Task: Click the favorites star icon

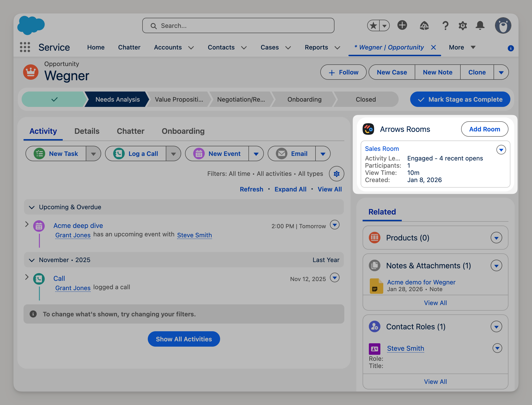Action: 374,25
